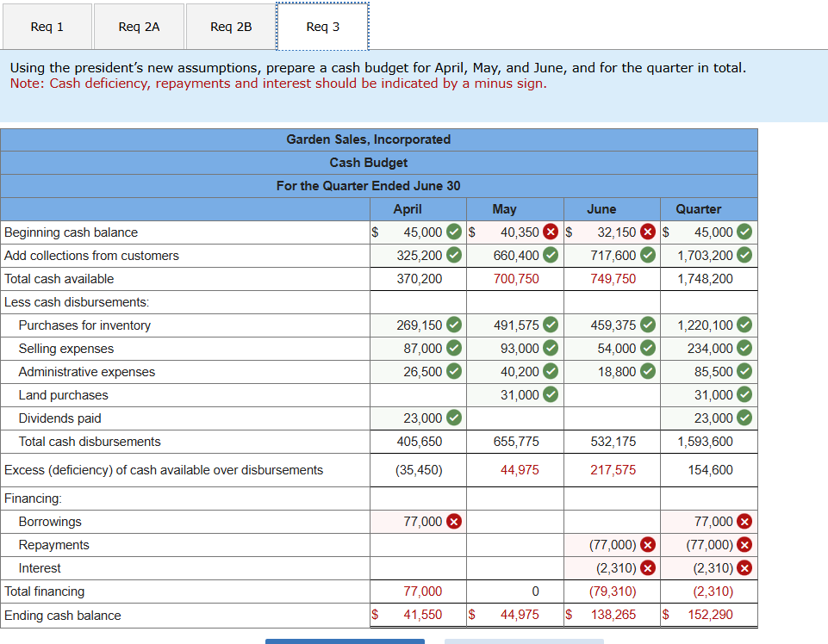Select Quarter total cash disbursements 1,593,600
The image size is (828, 644).
pos(705,442)
